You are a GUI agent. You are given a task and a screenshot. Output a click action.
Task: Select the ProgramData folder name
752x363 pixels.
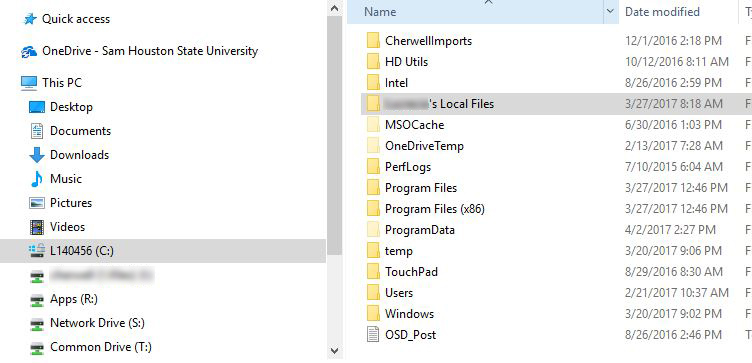click(420, 230)
